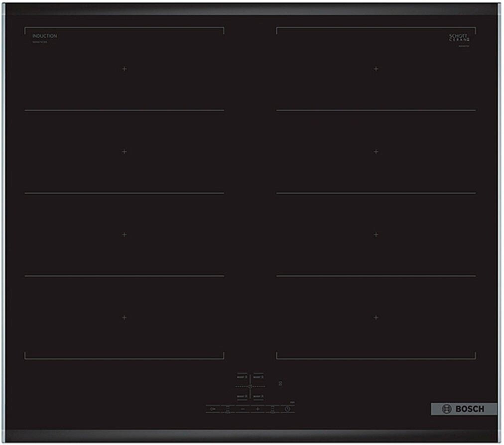The width and height of the screenshot is (504, 445).
Task: Click the INDUCTION label text
Action: (x=45, y=36)
